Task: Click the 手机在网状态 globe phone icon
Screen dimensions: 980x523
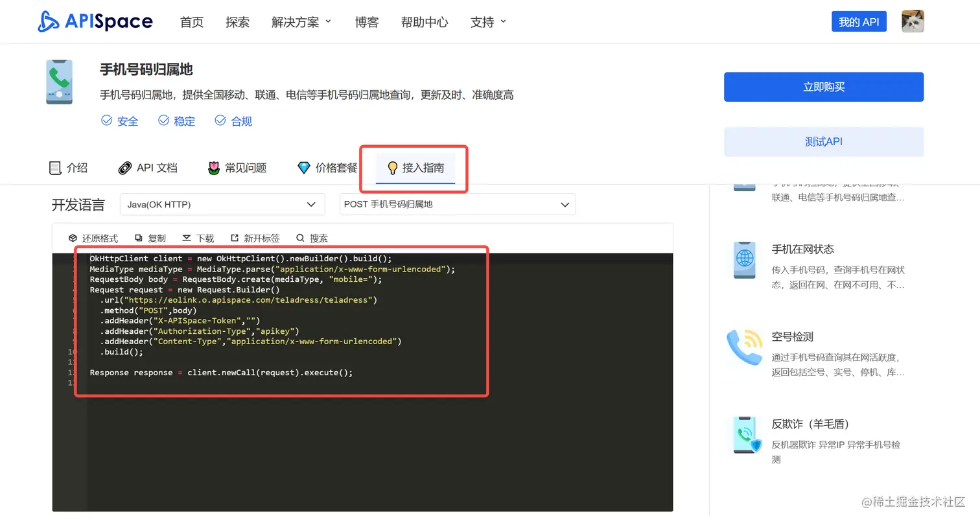Action: click(744, 260)
